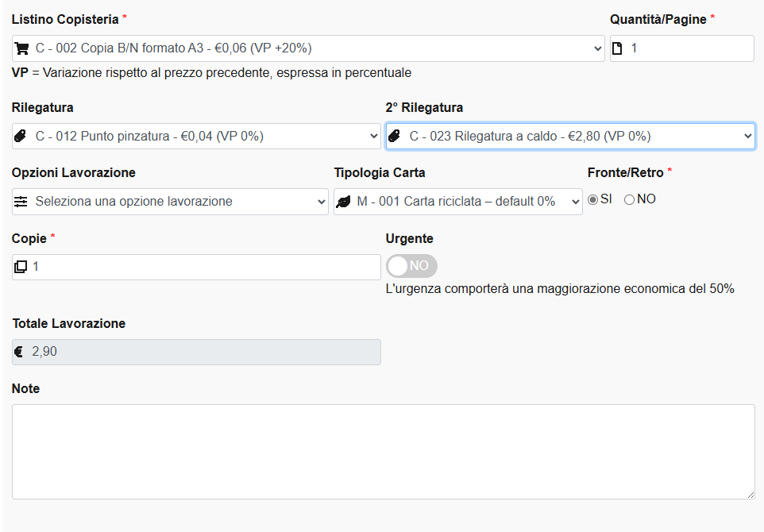
Task: Click the page icon in Quantità/Pagine field
Action: tap(618, 48)
